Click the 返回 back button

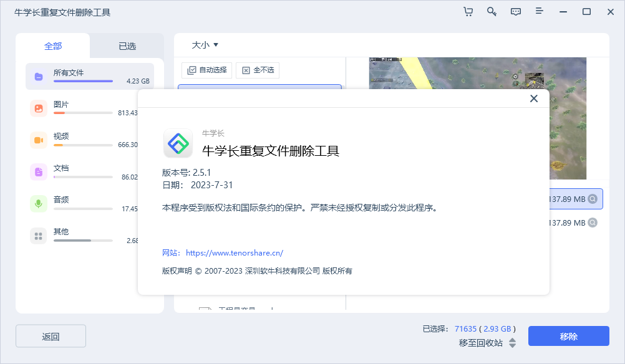51,336
